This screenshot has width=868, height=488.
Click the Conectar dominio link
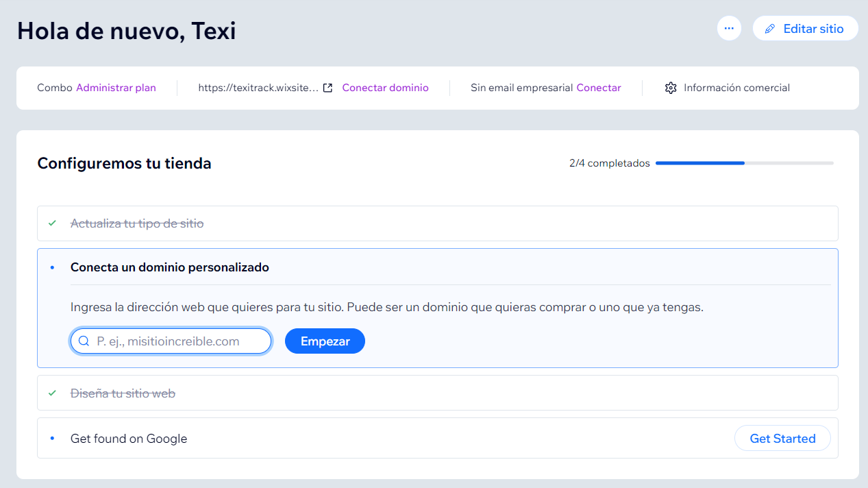pyautogui.click(x=385, y=88)
